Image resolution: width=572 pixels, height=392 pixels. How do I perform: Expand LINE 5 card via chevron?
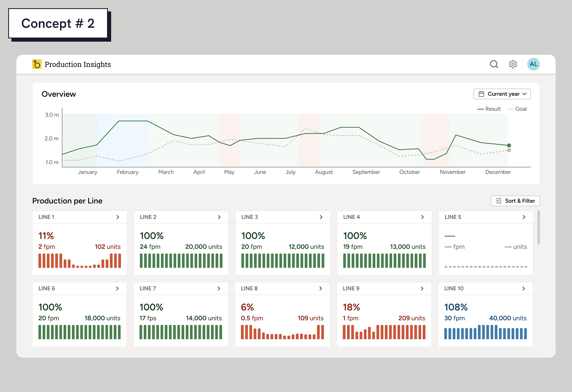524,217
